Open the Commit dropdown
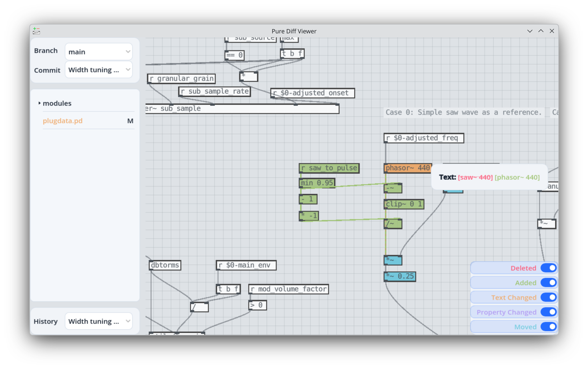 point(98,70)
